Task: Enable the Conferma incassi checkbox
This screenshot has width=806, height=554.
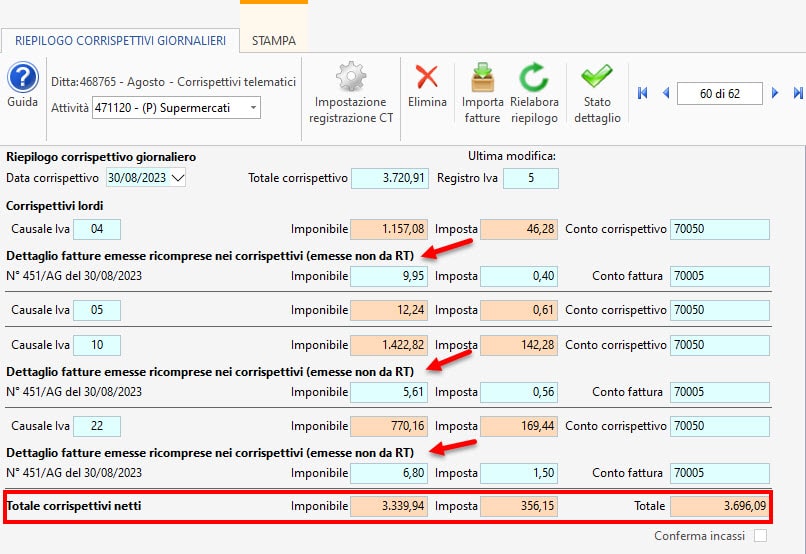Action: (761, 536)
